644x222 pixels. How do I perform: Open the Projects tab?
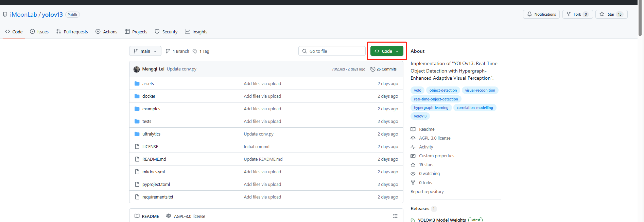point(136,32)
